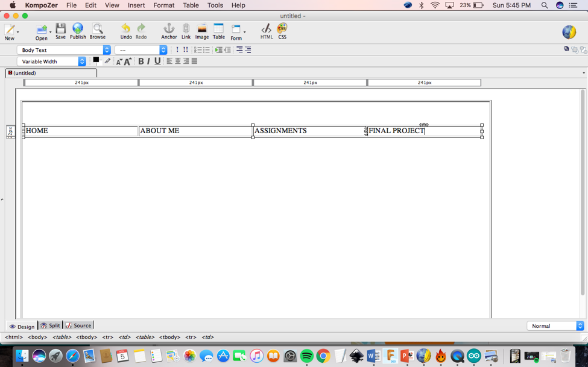Click the Publish globe icon
The image size is (588, 367).
pyautogui.click(x=78, y=28)
